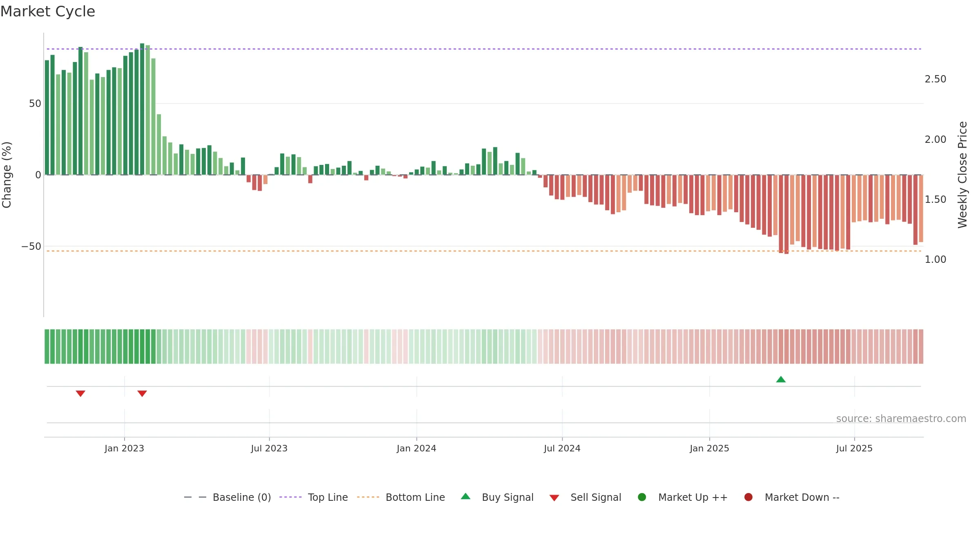This screenshot has width=980, height=551.
Task: Click the 0 tick on the left axis
Action: point(38,175)
